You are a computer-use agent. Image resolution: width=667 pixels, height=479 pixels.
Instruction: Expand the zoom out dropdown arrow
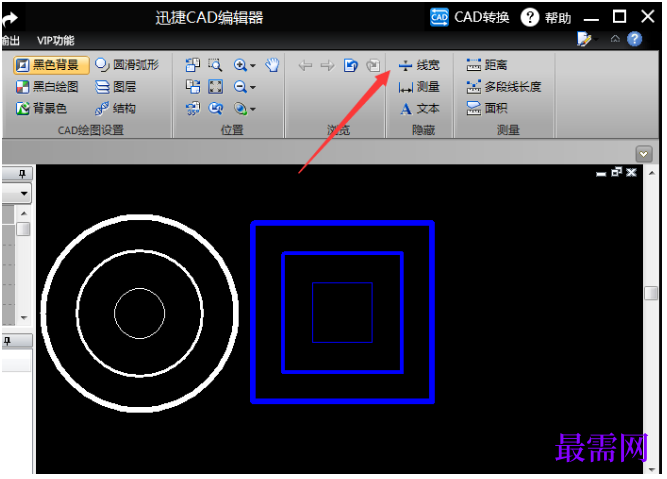click(x=253, y=88)
